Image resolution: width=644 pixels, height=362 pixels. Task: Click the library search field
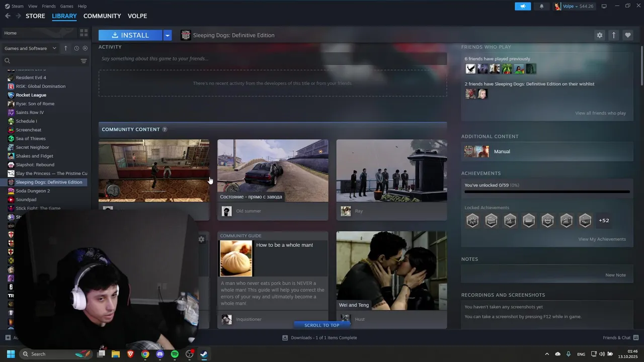tap(41, 61)
